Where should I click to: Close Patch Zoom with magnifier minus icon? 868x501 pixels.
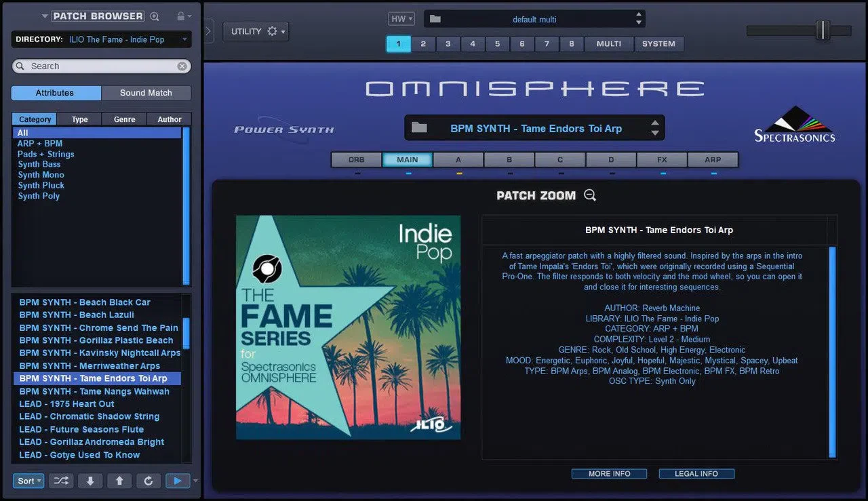[x=590, y=195]
